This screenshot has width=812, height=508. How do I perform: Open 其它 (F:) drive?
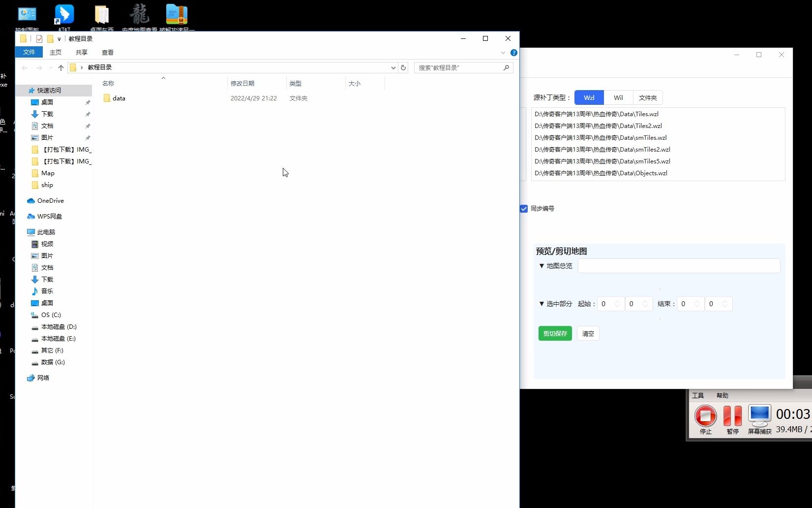pyautogui.click(x=52, y=350)
